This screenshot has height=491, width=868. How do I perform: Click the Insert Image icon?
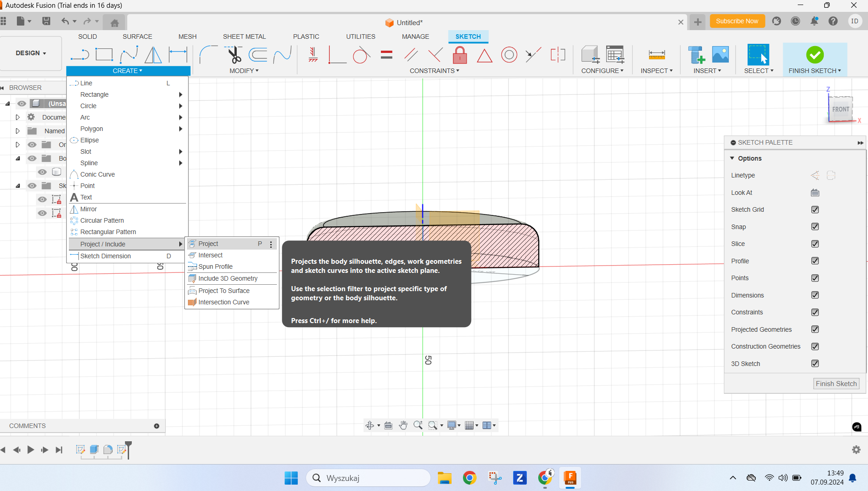click(x=720, y=55)
